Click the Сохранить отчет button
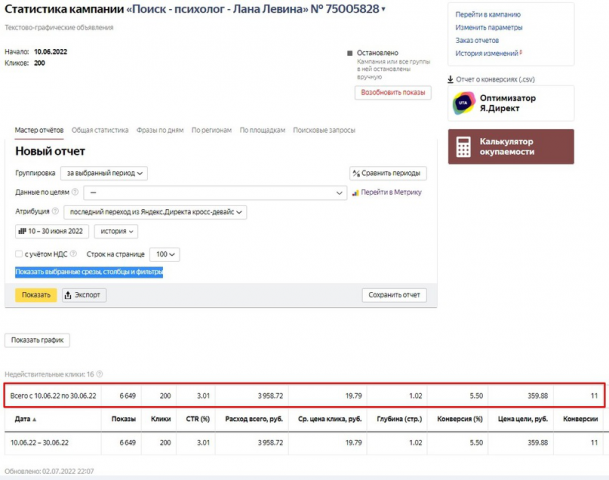This screenshot has width=609, height=480. click(x=394, y=295)
